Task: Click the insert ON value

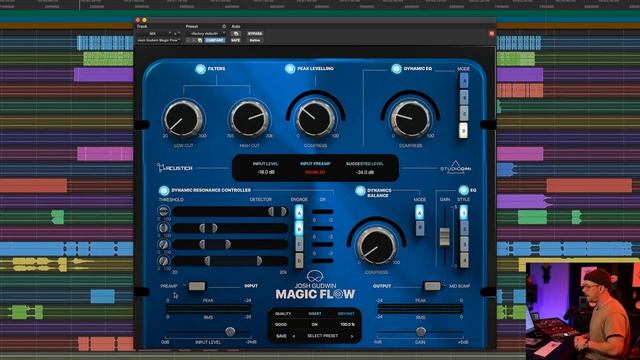Action: (315, 324)
